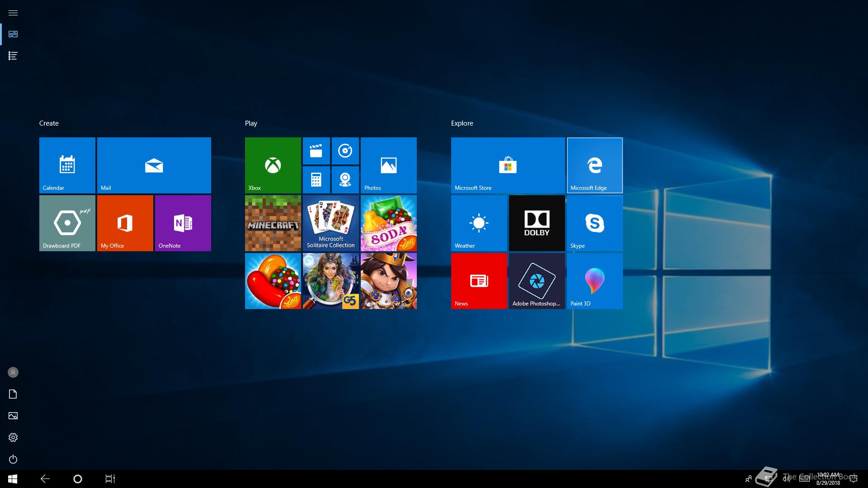This screenshot has height=488, width=868.
Task: Launch Drawboard PDF tile
Action: coord(67,223)
